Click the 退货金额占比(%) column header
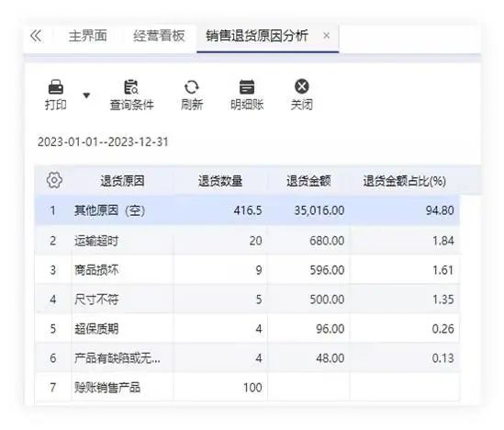This screenshot has width=504, height=430. (x=404, y=181)
